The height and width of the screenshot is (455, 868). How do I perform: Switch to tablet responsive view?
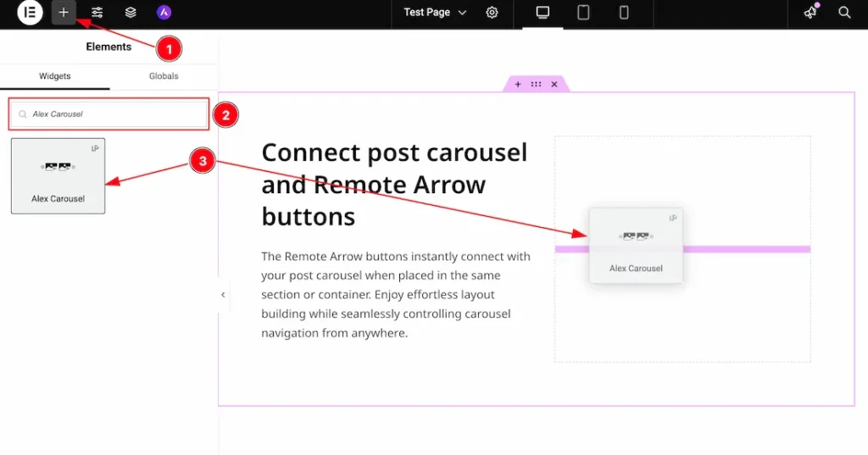pos(583,13)
